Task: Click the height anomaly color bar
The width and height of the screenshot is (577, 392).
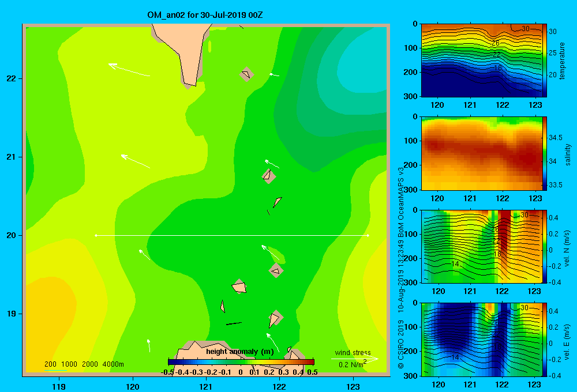Action: click(x=241, y=362)
